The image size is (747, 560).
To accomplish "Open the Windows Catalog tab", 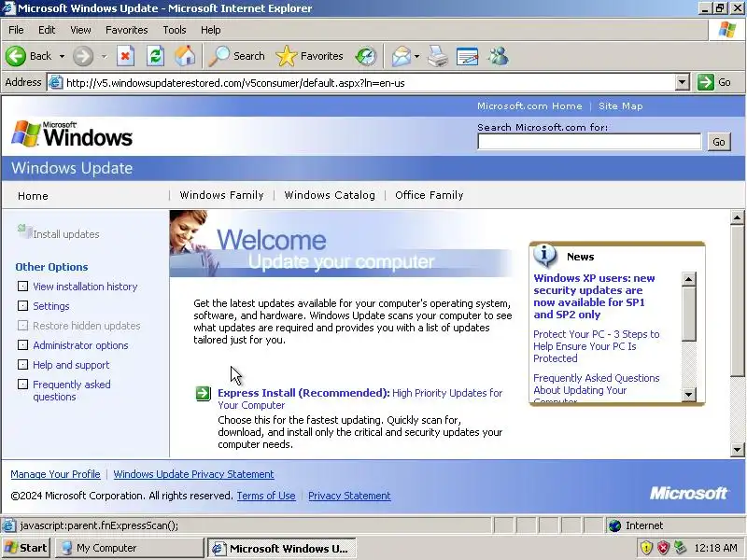I will coord(330,195).
